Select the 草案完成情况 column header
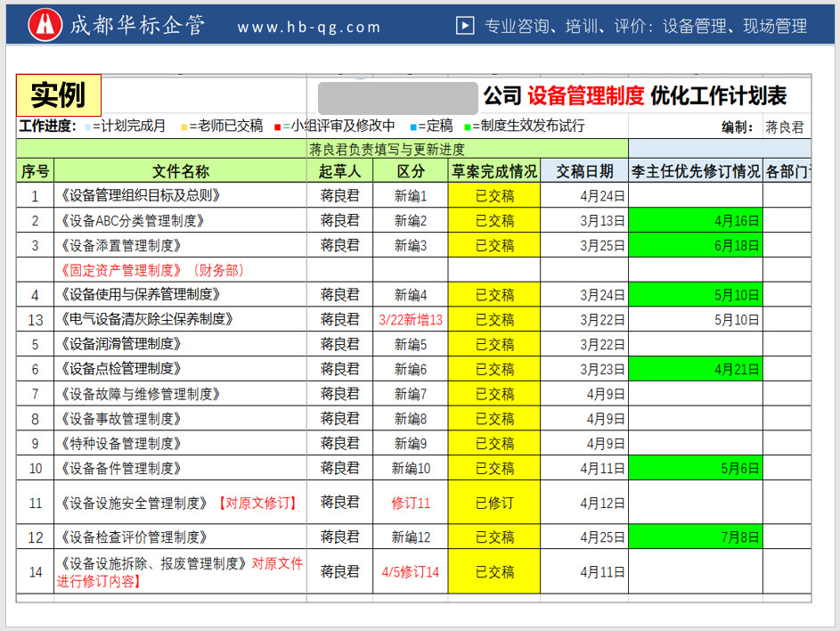 click(493, 171)
